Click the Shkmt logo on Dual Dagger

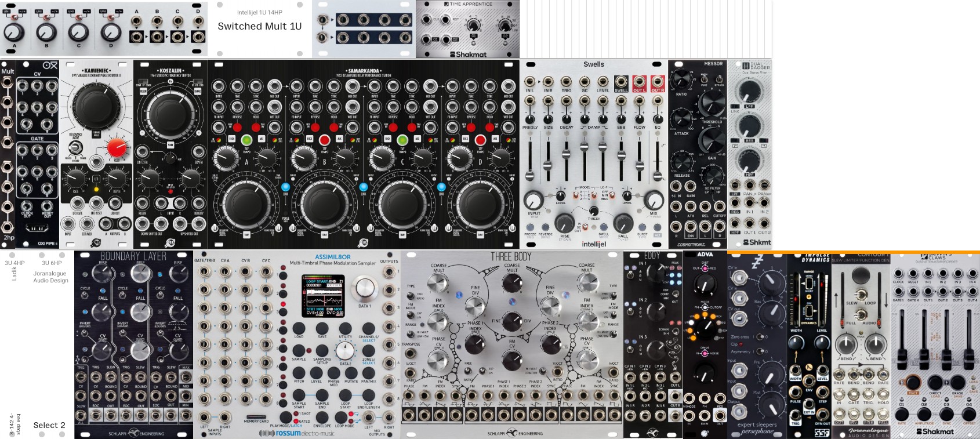[757, 242]
